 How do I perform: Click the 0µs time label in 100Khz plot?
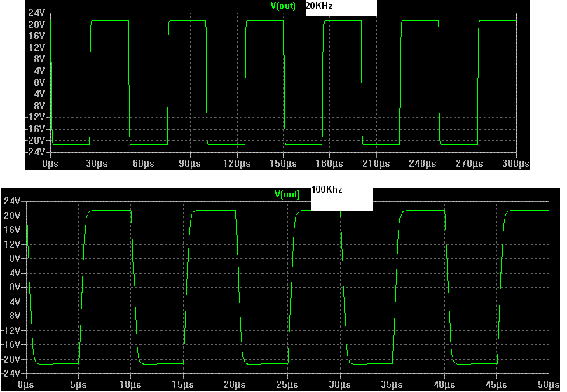pos(26,385)
